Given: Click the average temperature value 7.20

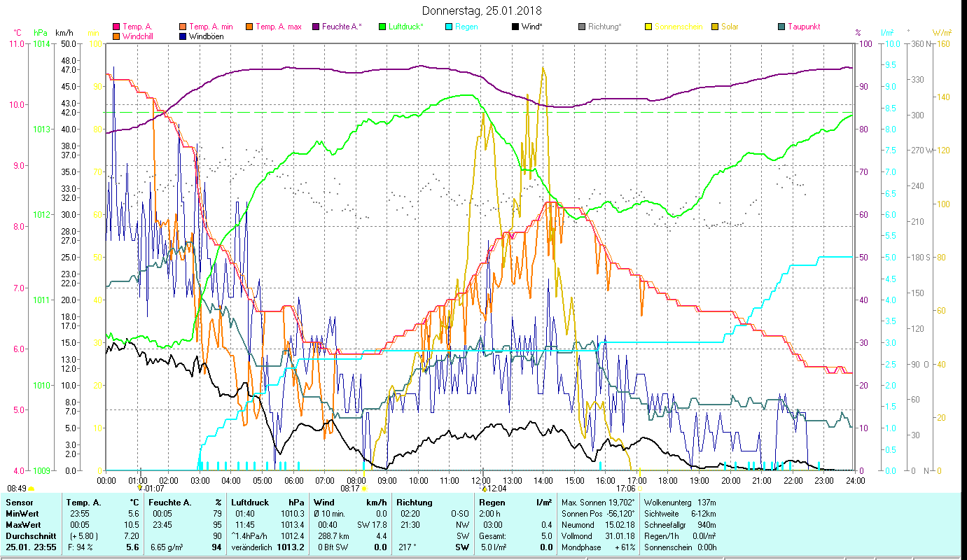Looking at the screenshot, I should coord(132,536).
